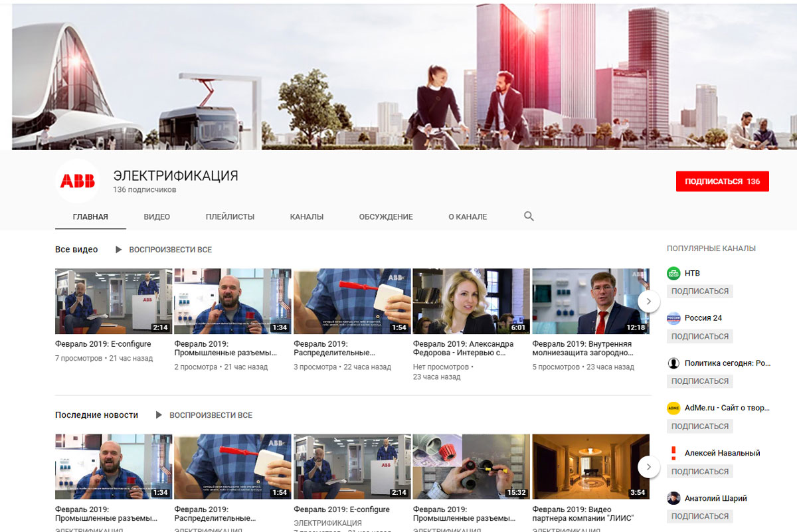Open the Анатолий Шарий channel name link
This screenshot has width=797, height=532.
point(716,498)
